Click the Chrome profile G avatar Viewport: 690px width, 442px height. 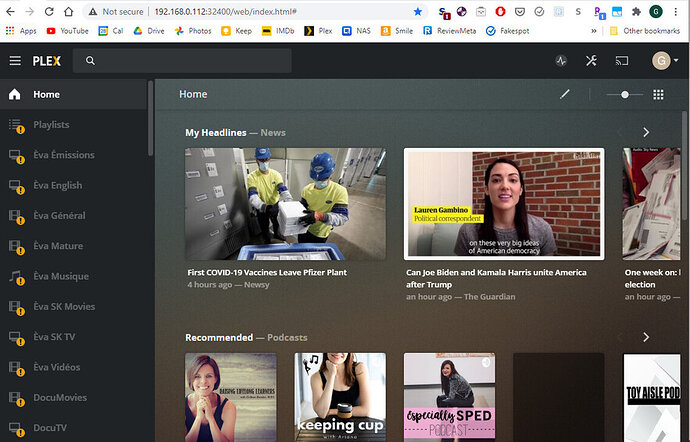[x=656, y=12]
